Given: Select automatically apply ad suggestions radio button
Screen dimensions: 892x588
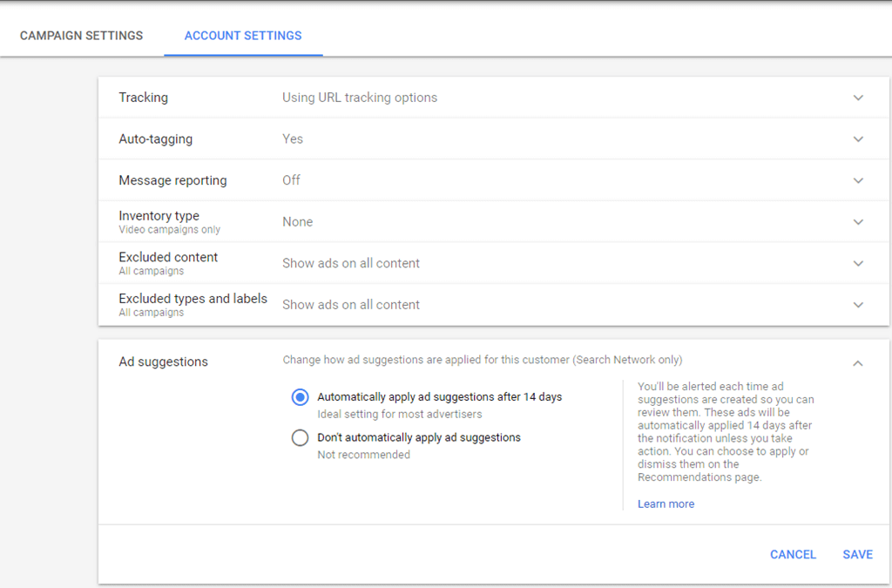Looking at the screenshot, I should point(301,397).
